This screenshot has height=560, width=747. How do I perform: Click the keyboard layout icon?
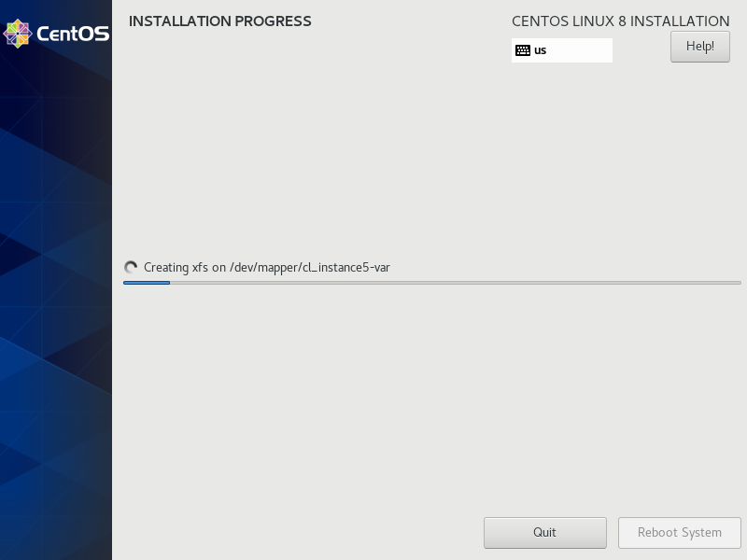tap(523, 50)
